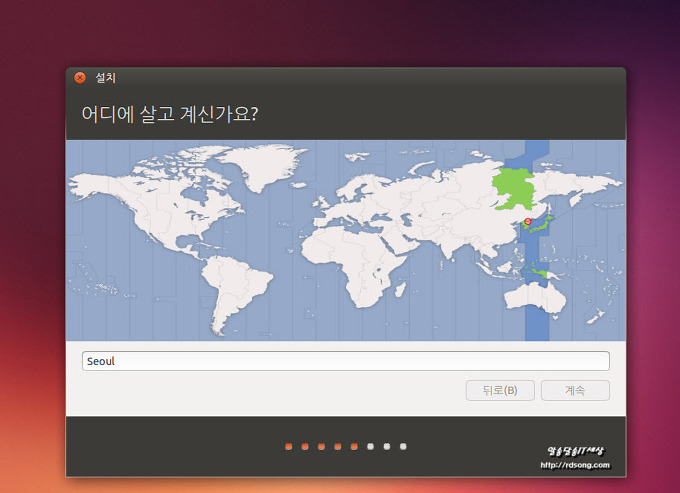The image size is (680, 493).
Task: Select the green highlighted region in Russia
Action: pos(512,184)
